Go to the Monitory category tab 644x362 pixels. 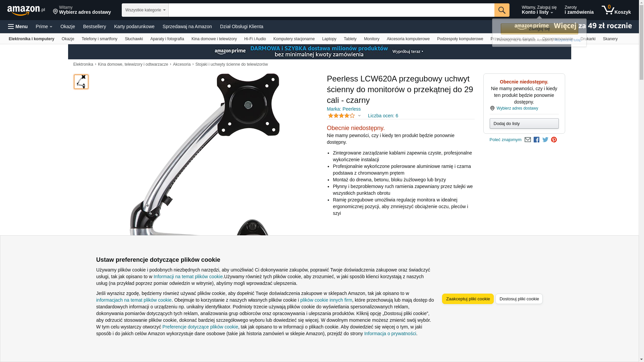pyautogui.click(x=372, y=39)
